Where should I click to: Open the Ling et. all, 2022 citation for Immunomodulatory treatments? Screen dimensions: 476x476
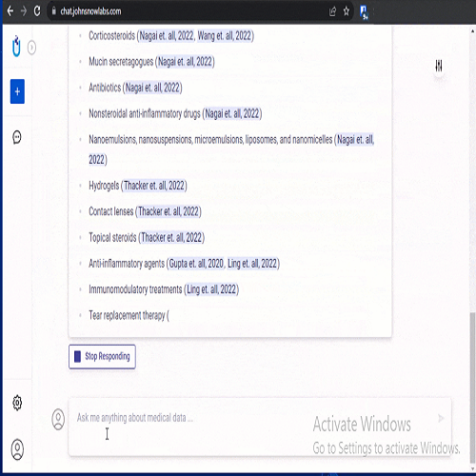point(211,289)
